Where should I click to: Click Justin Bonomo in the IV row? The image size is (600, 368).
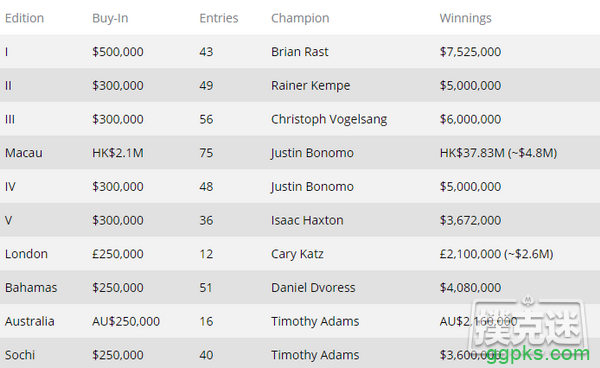[x=312, y=186]
